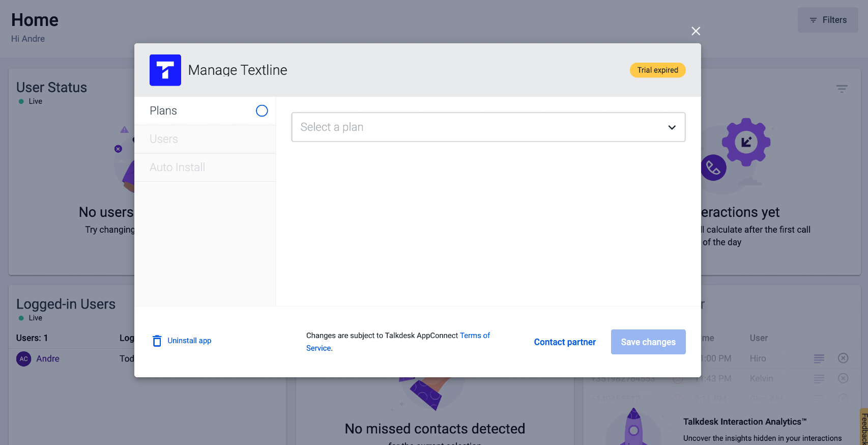Open Filters on Home page
The height and width of the screenshot is (445, 868).
point(828,20)
